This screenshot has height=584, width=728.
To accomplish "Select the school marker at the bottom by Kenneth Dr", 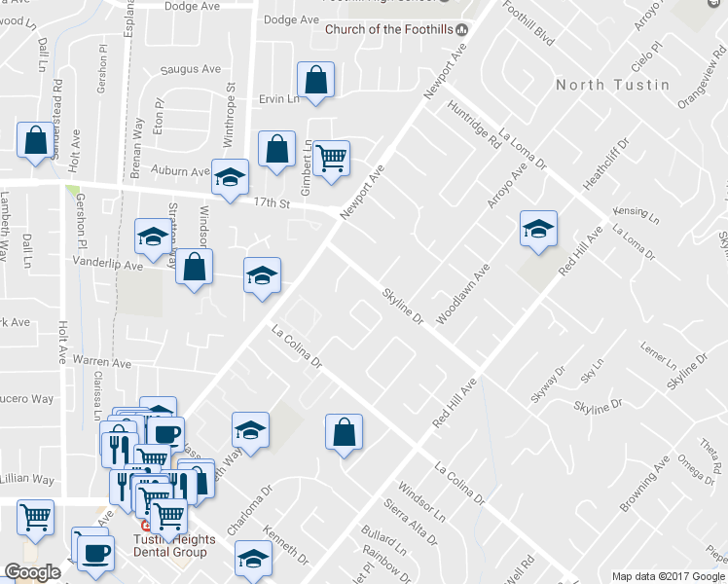I will (x=253, y=561).
